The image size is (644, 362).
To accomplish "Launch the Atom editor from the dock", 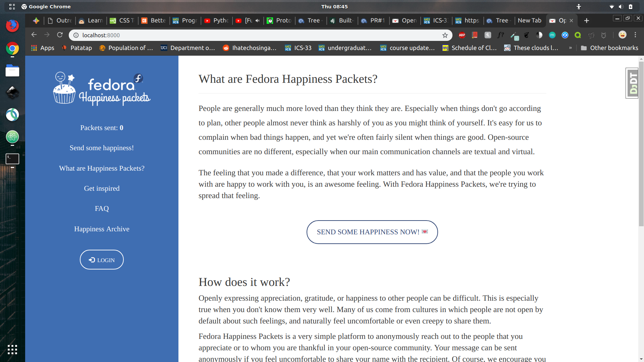I will point(12,137).
